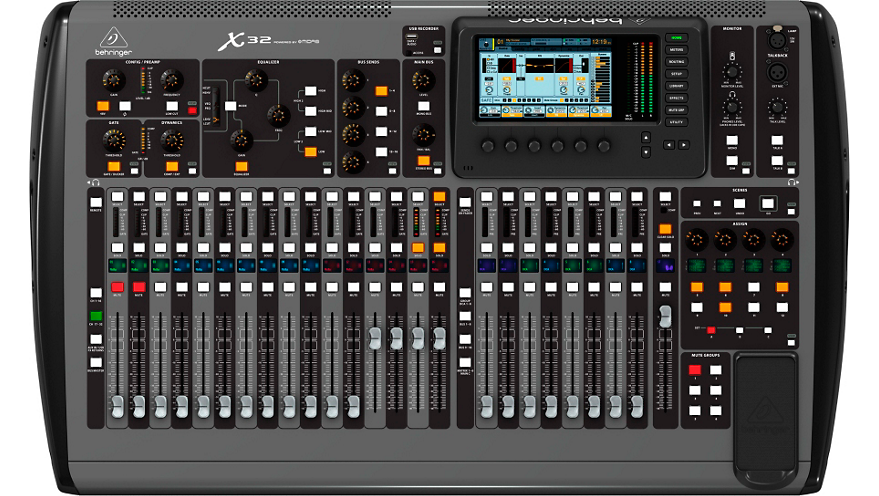Open the Routing screen button

677,62
